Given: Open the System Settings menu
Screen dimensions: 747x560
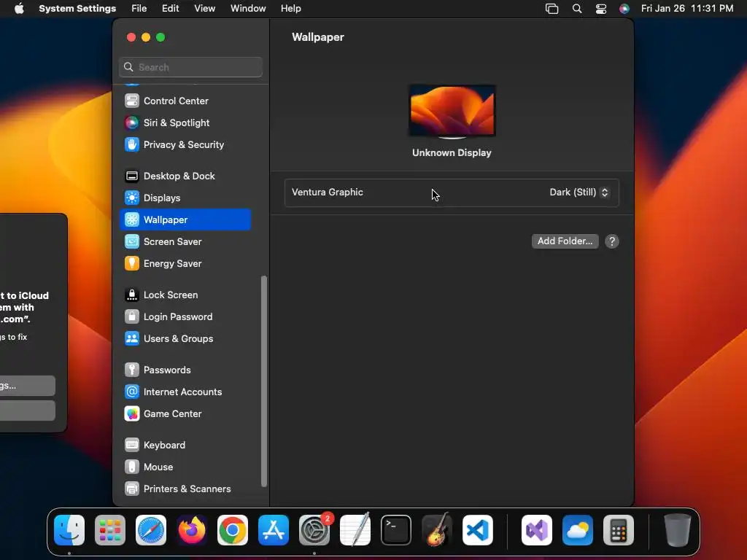Looking at the screenshot, I should pyautogui.click(x=77, y=9).
